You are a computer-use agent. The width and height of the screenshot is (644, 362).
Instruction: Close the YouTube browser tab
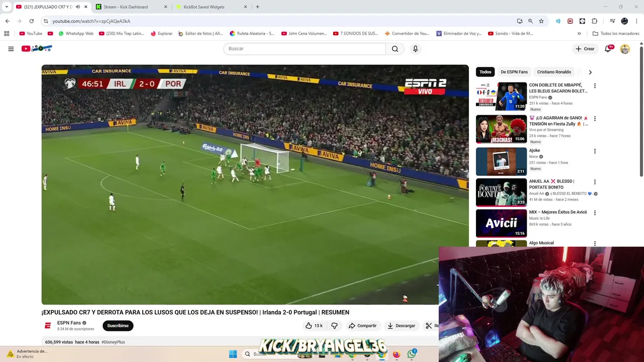(86, 7)
